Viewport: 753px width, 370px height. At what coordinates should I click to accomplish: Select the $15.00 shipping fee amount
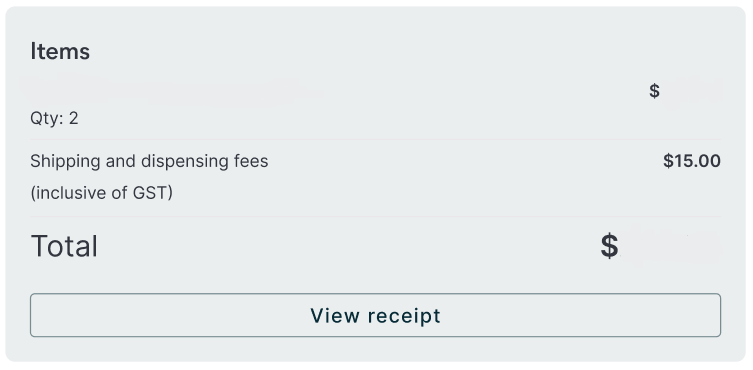pyautogui.click(x=692, y=161)
